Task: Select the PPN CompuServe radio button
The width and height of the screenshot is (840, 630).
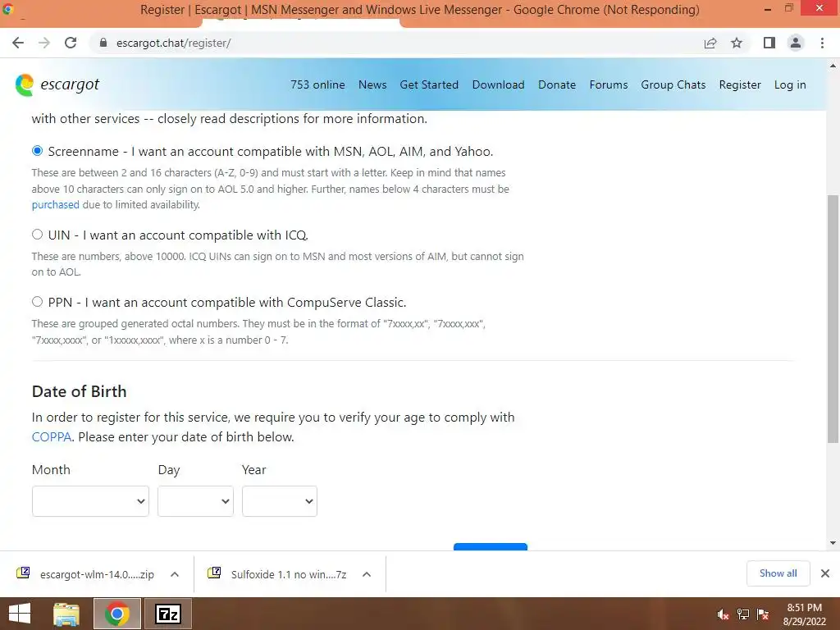Action: click(x=37, y=302)
